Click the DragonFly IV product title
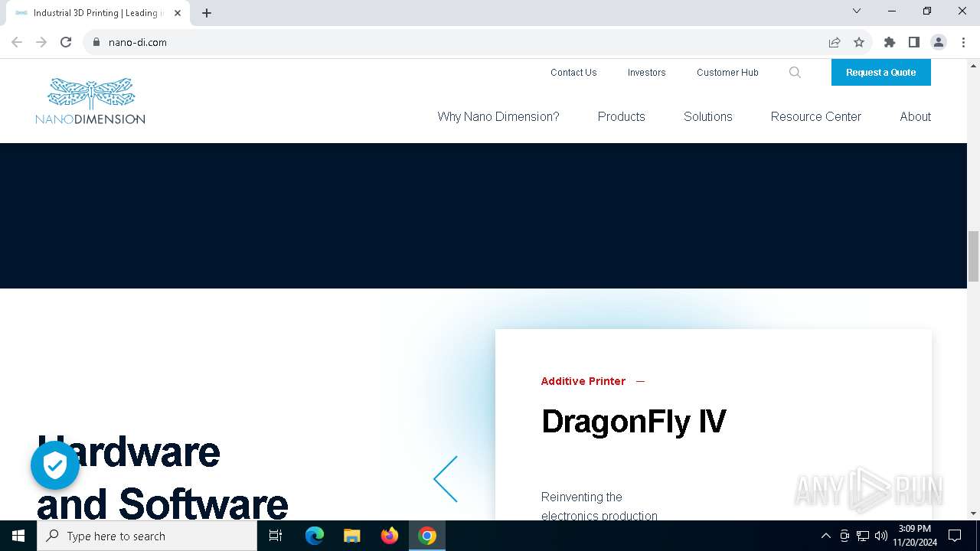Image resolution: width=980 pixels, height=551 pixels. coord(634,422)
